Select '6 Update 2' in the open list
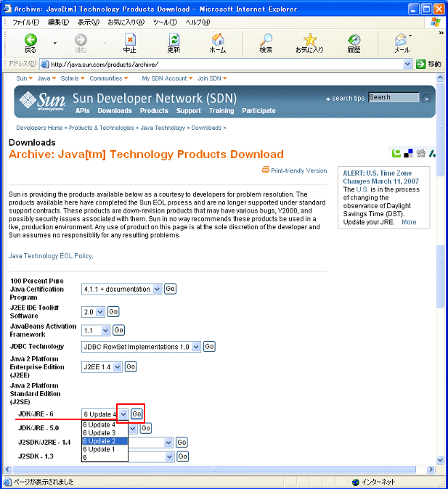 click(x=105, y=441)
